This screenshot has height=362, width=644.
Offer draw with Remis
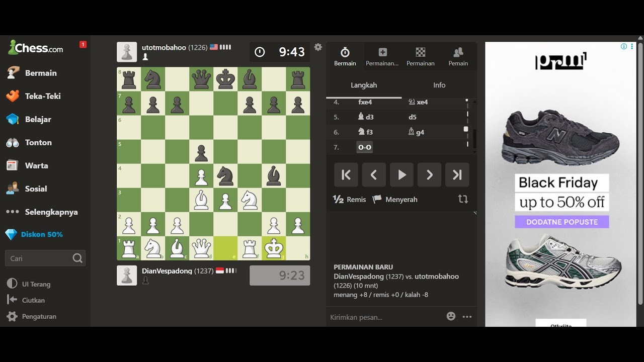click(x=350, y=200)
